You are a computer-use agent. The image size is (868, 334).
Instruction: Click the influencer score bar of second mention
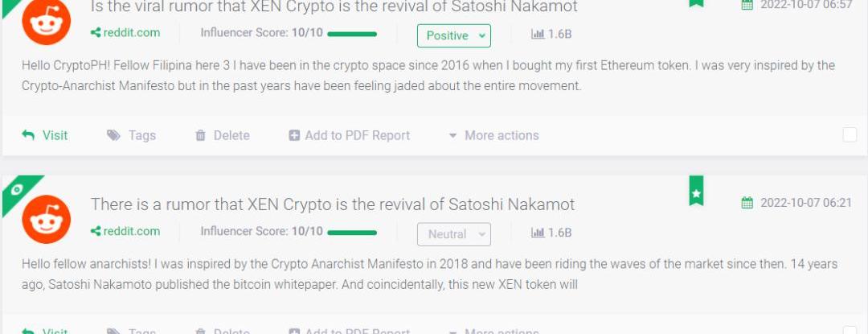(352, 233)
